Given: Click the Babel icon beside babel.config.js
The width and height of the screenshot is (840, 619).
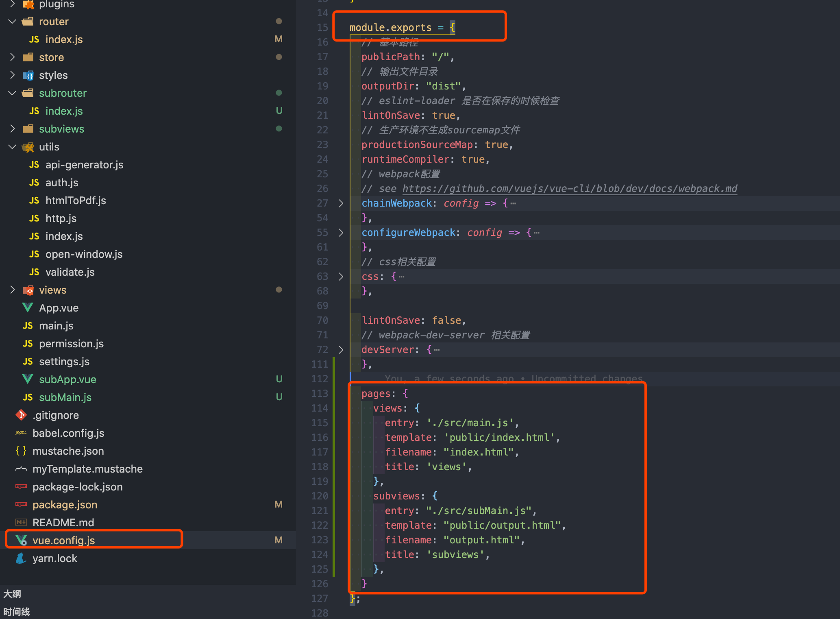Looking at the screenshot, I should coord(21,433).
